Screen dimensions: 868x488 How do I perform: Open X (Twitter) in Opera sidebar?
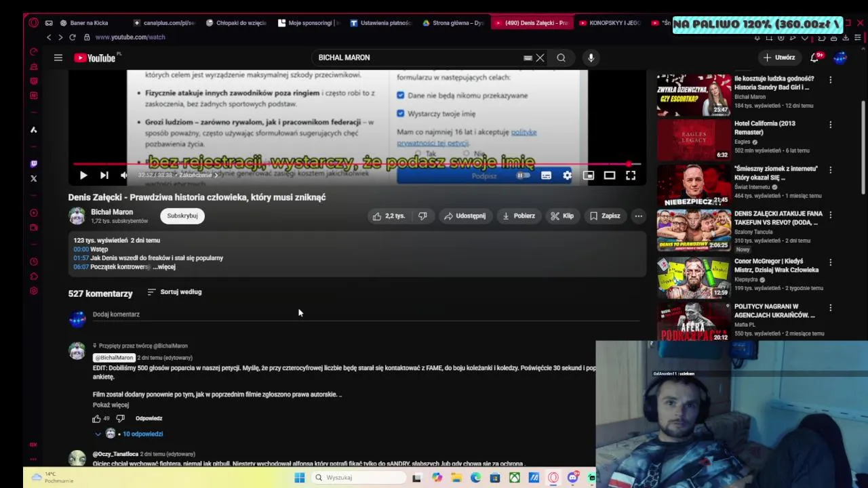(34, 178)
